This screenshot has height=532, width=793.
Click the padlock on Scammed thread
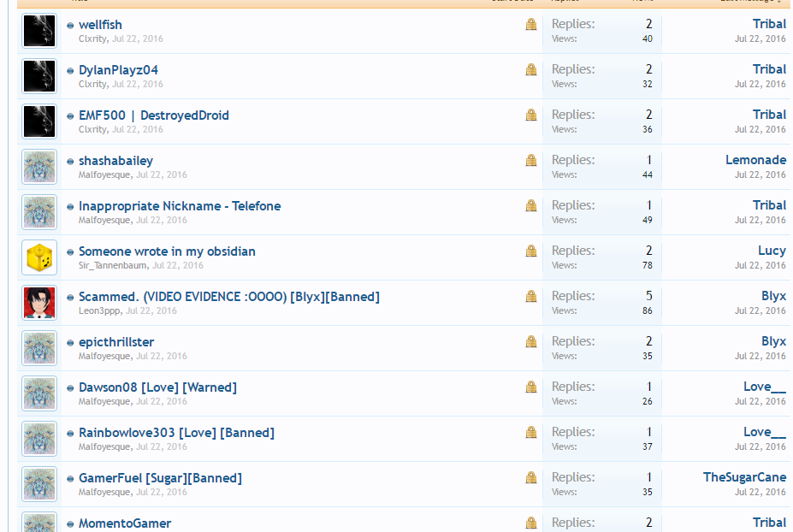point(531,296)
